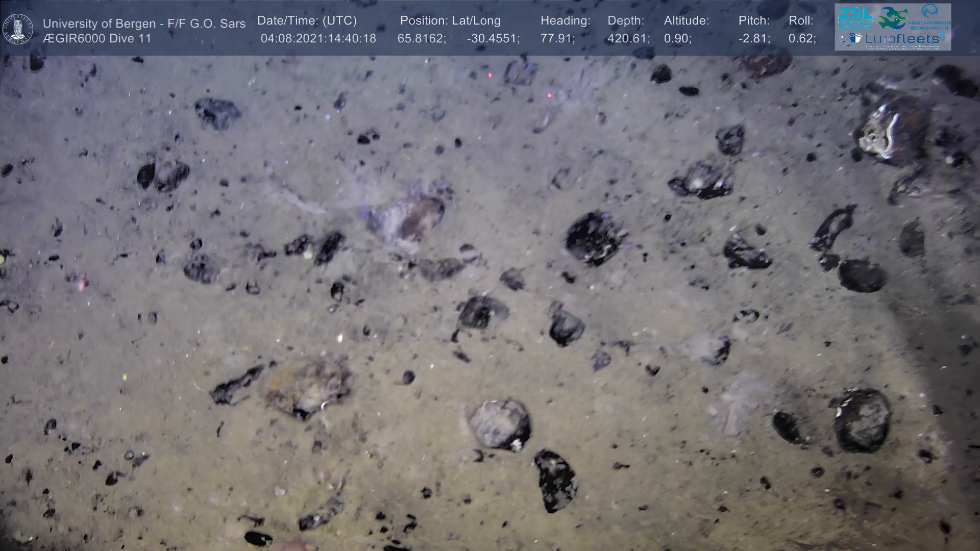Click the latitude value 65.8162
The width and height of the screenshot is (980, 551).
[x=421, y=39]
